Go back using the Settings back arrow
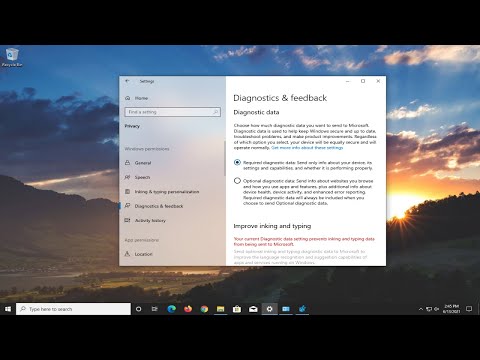The image size is (480, 360). click(127, 81)
